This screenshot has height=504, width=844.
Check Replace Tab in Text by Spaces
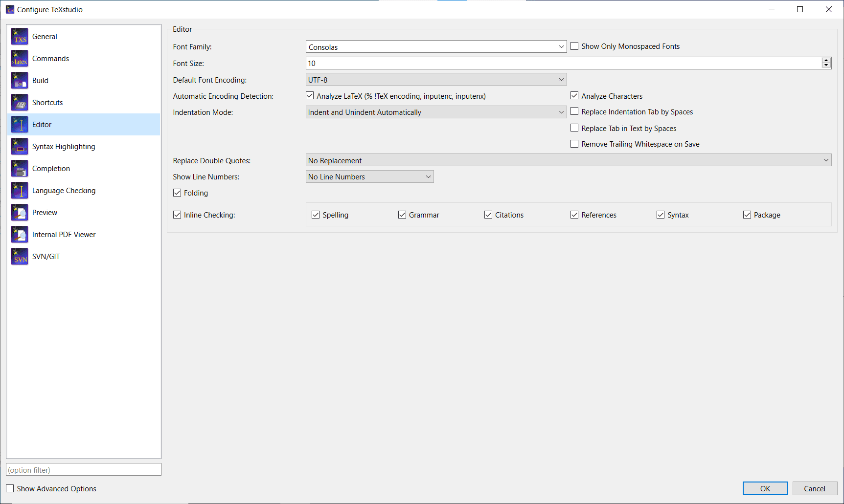(x=574, y=128)
